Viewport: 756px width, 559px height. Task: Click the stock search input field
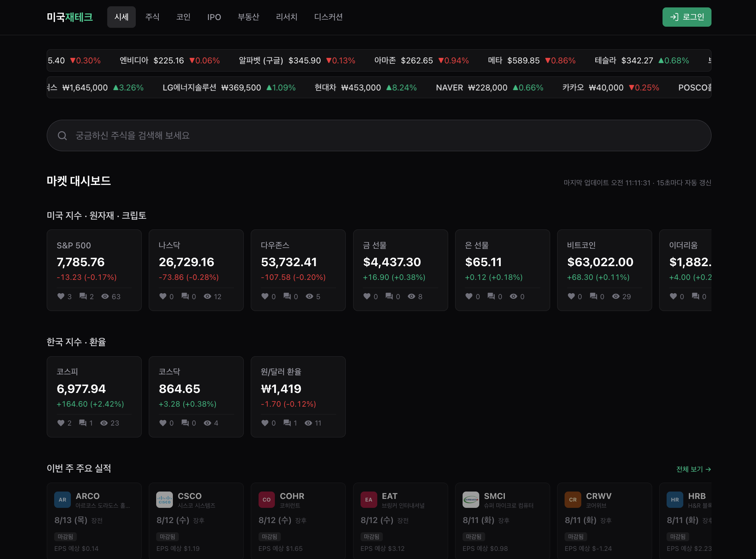click(x=379, y=135)
